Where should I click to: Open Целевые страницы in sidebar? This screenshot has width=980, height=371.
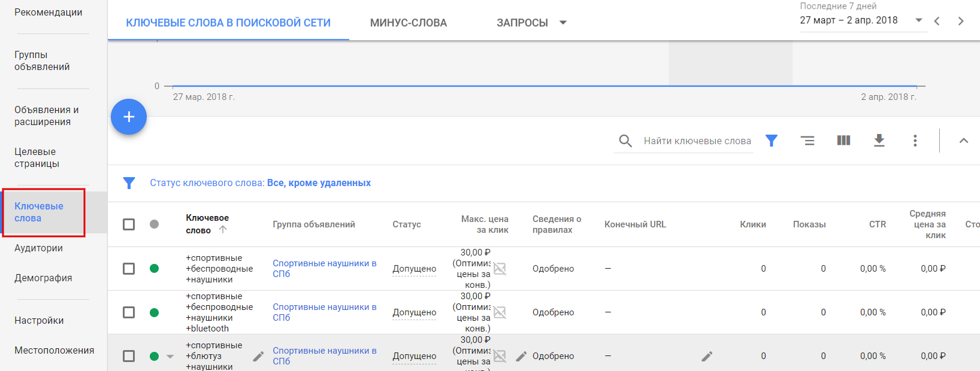tap(37, 157)
